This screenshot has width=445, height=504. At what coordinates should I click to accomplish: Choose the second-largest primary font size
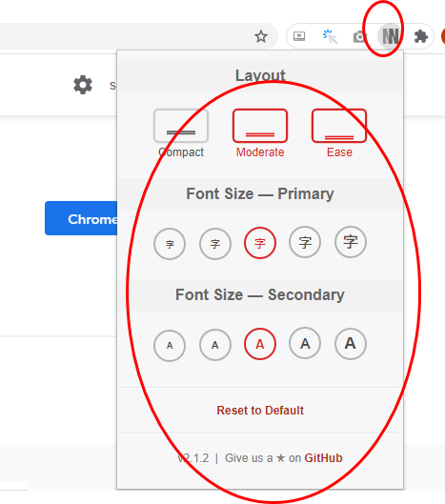pos(305,242)
